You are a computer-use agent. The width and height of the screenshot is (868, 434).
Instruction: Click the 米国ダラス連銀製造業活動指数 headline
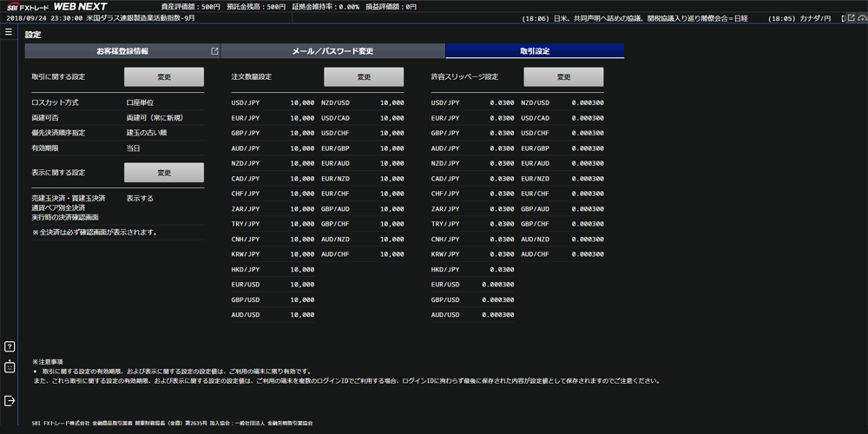coord(141,17)
